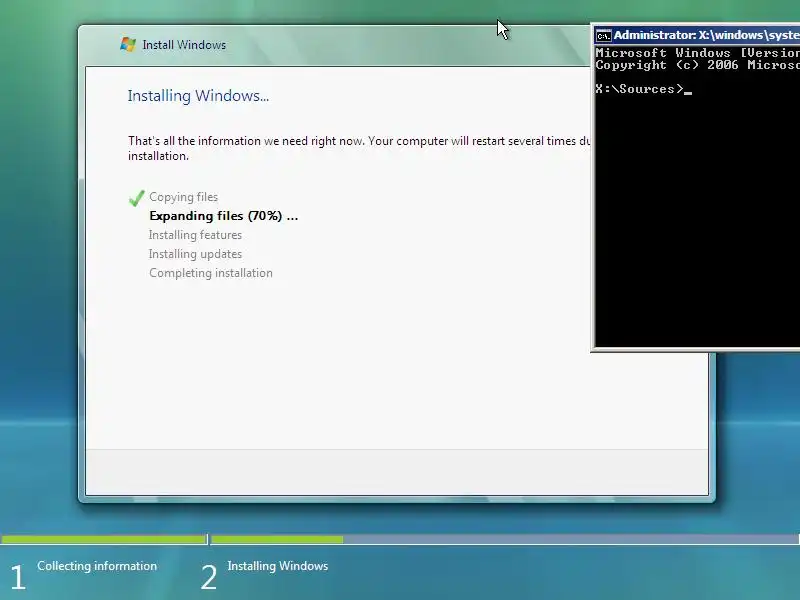Click the Collecting information stage label
Image resolution: width=800 pixels, height=600 pixels.
97,566
